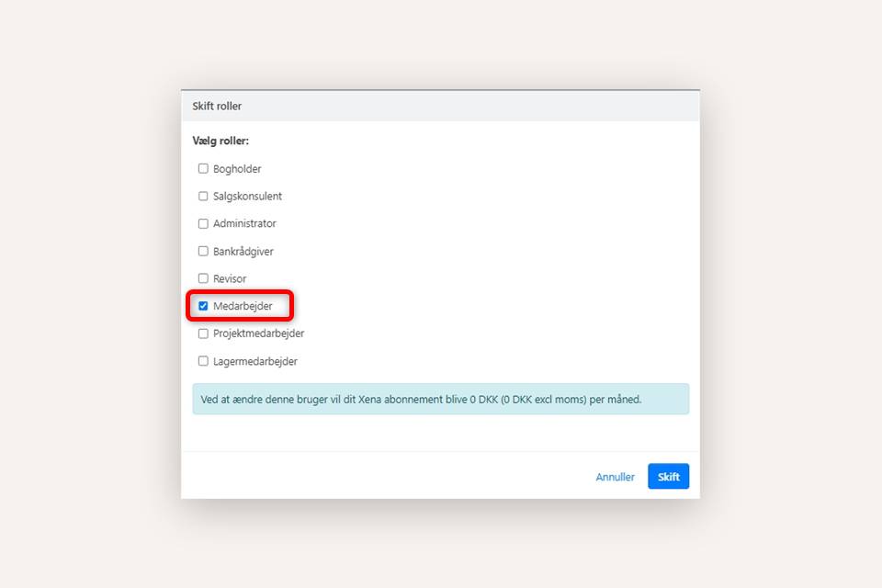Click the Medarbejder label text
This screenshot has height=588, width=882.
(243, 307)
